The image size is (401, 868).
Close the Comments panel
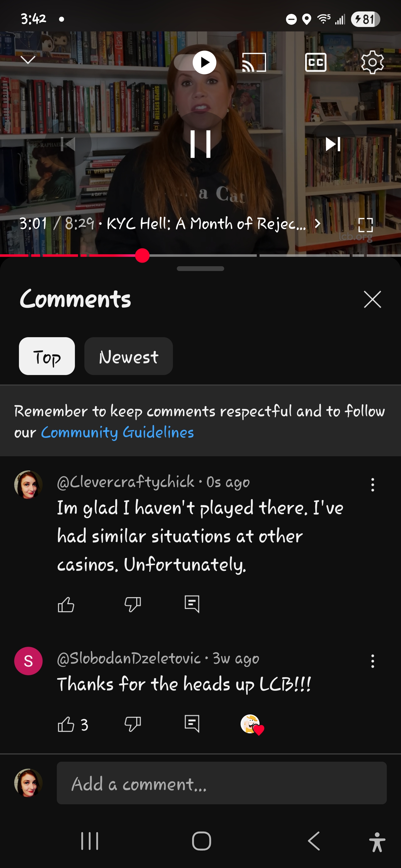(x=372, y=299)
